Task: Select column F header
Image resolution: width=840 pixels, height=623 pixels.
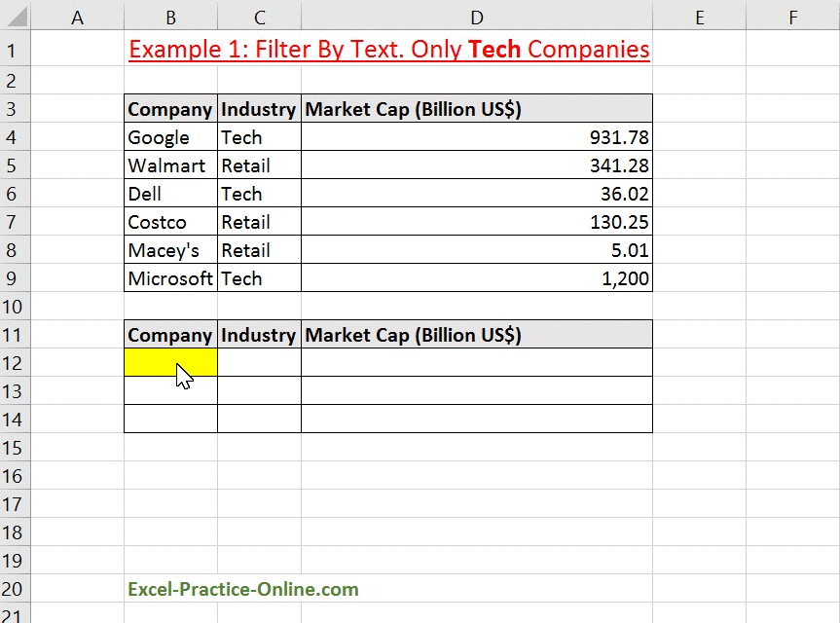Action: [792, 18]
